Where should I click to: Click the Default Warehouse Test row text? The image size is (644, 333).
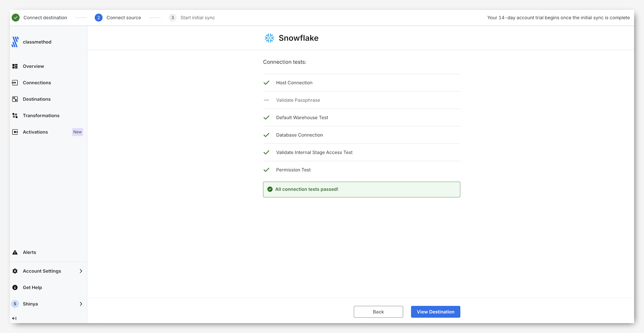point(302,118)
